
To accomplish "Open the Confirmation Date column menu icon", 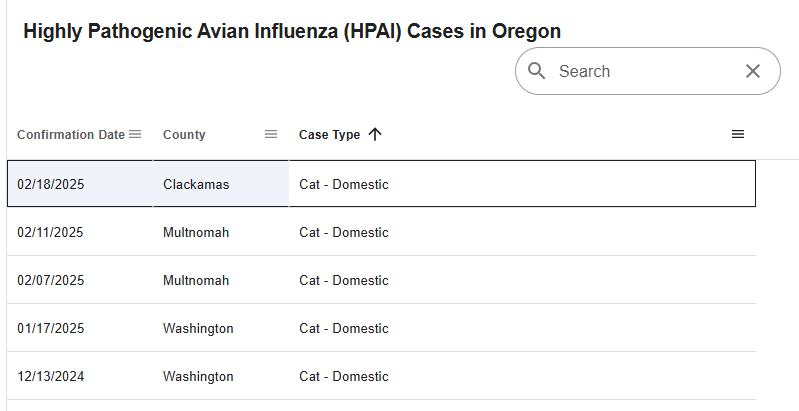I will (x=135, y=134).
